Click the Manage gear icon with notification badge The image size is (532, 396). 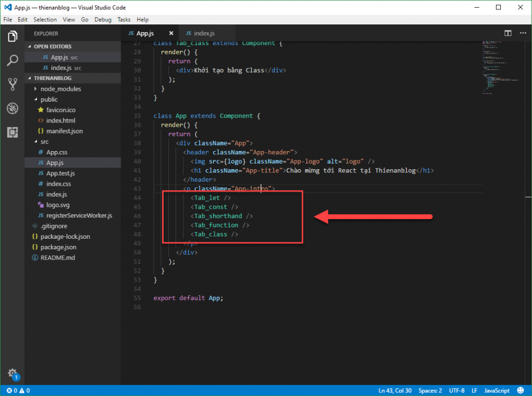[12, 371]
